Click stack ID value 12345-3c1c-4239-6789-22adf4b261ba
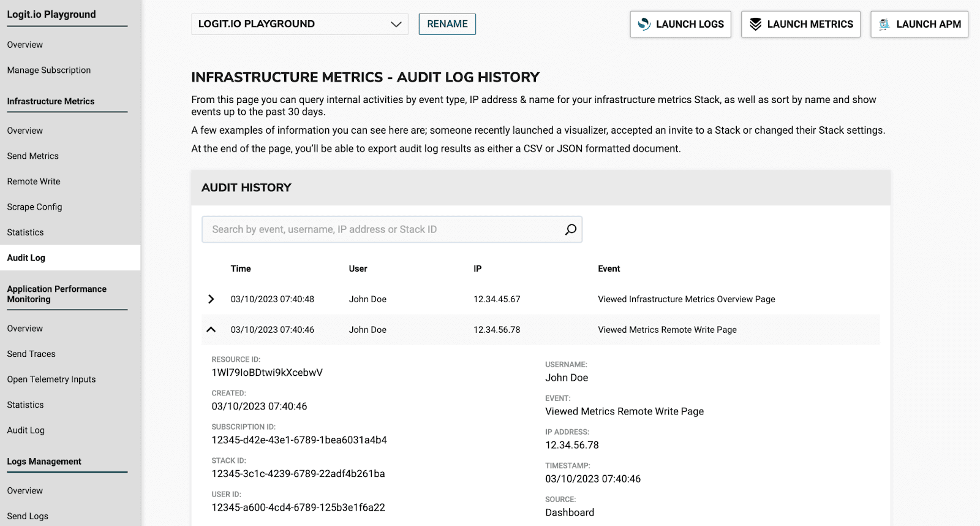The image size is (980, 526). point(298,473)
